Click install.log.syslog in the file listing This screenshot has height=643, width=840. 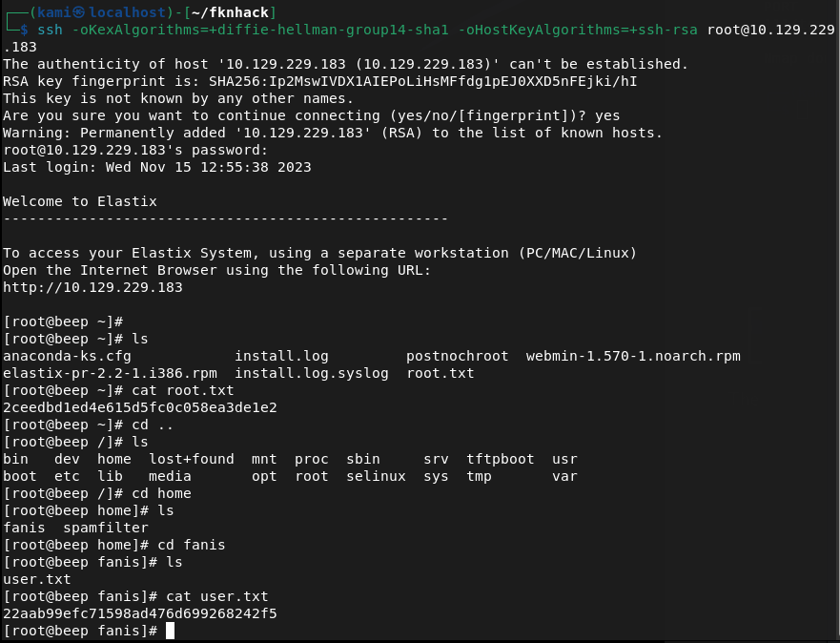point(312,373)
